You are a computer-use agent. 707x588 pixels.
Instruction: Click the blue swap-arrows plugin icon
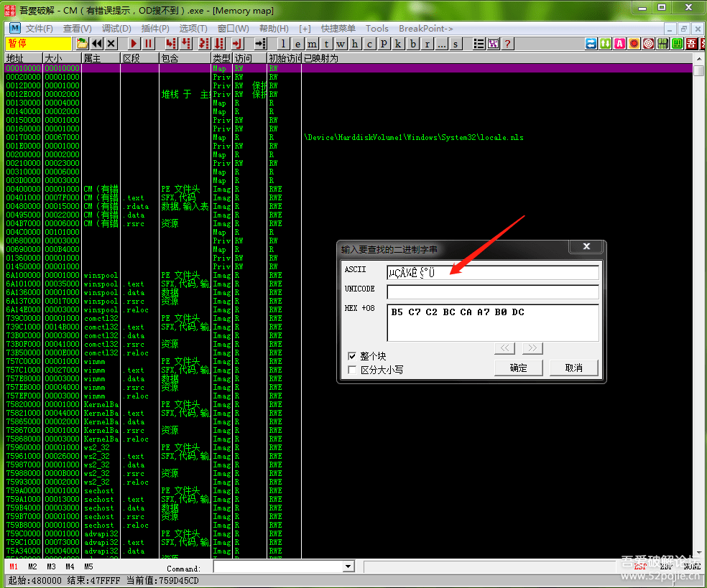coord(591,44)
